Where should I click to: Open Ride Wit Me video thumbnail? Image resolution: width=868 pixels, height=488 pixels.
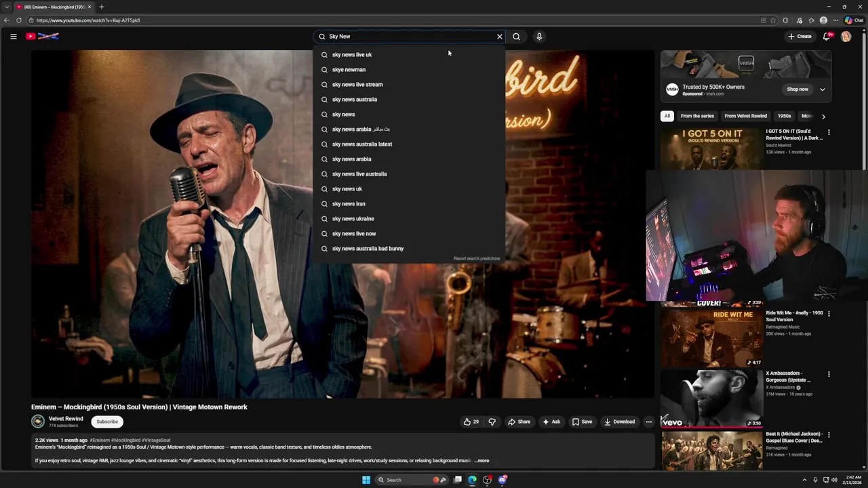pyautogui.click(x=711, y=338)
